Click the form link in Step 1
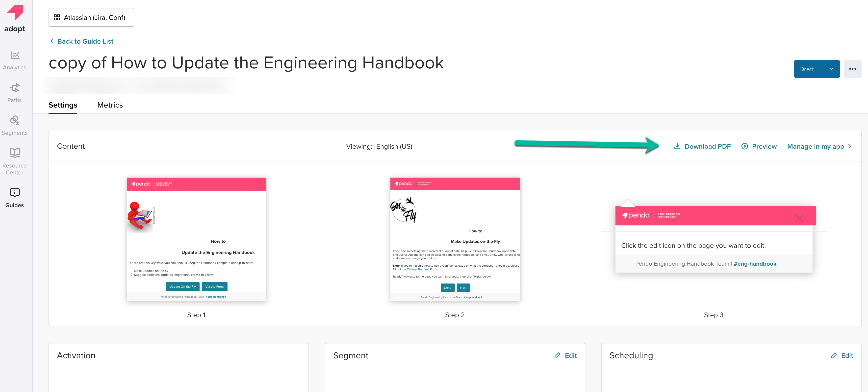 [210, 275]
